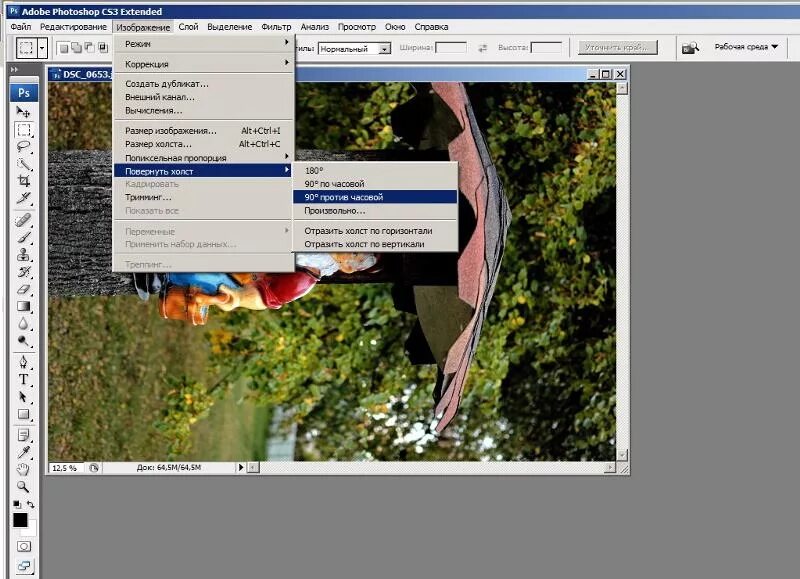Open the Файл menu
The image size is (800, 579).
(21, 27)
